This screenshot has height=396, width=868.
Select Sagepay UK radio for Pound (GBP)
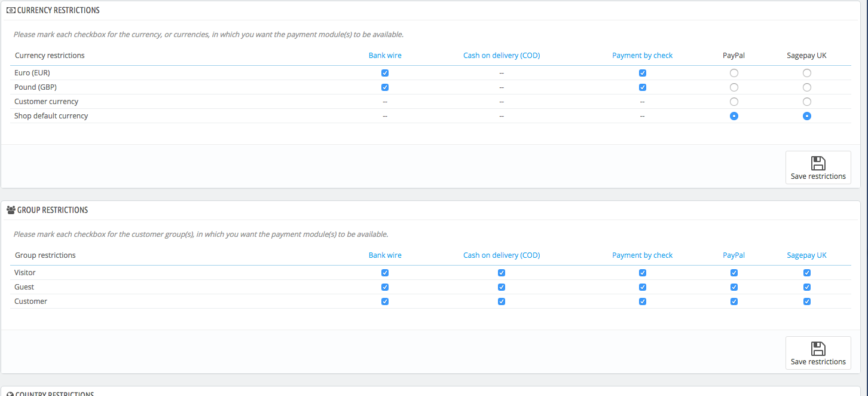pos(807,87)
